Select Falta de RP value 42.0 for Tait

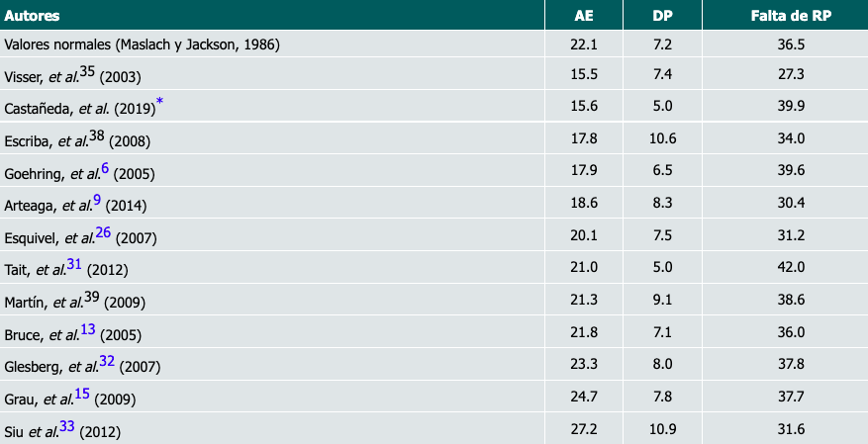pyautogui.click(x=790, y=269)
